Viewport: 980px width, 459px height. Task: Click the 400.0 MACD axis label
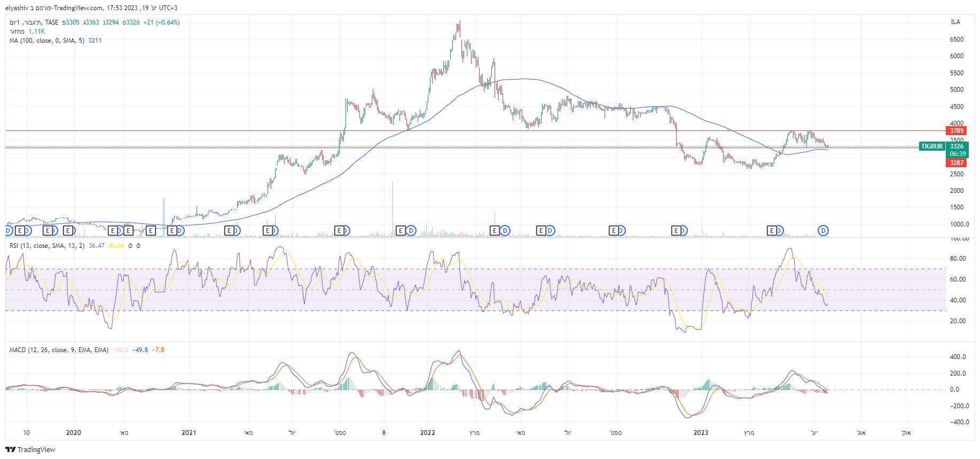pos(958,357)
